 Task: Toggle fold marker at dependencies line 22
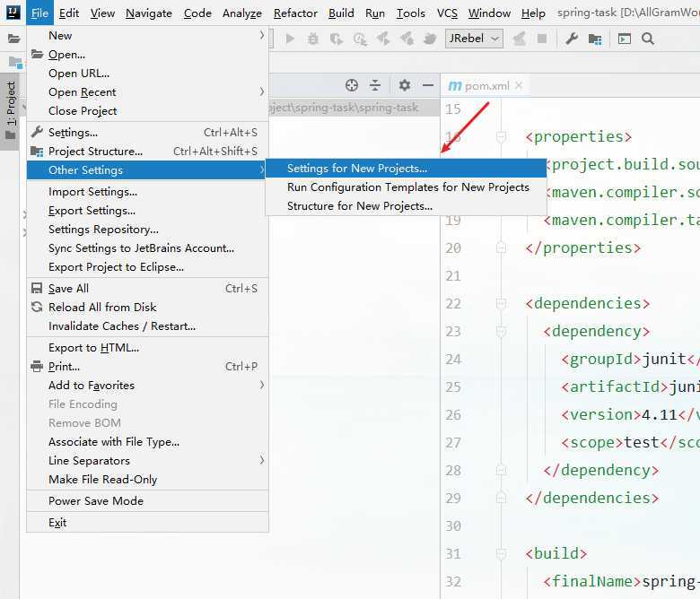click(501, 304)
